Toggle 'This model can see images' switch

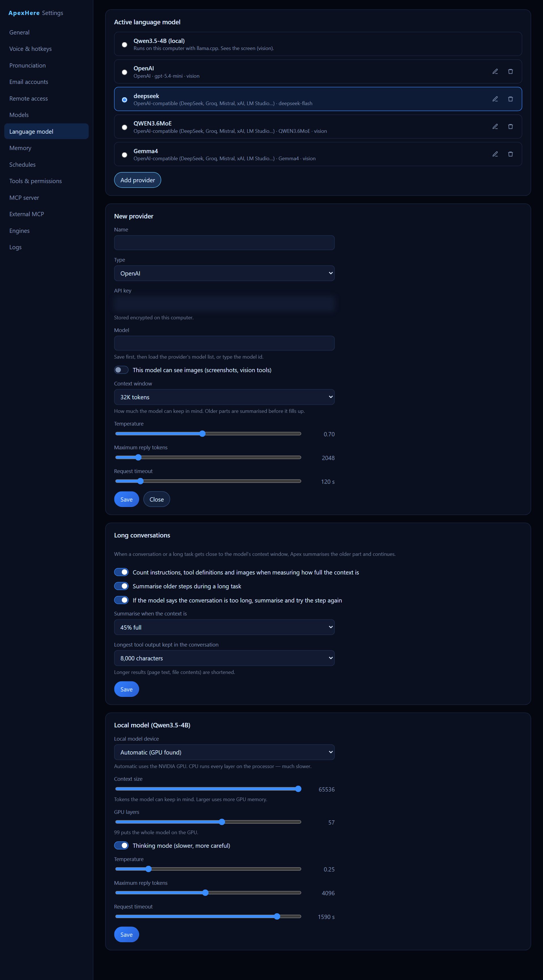coord(121,370)
